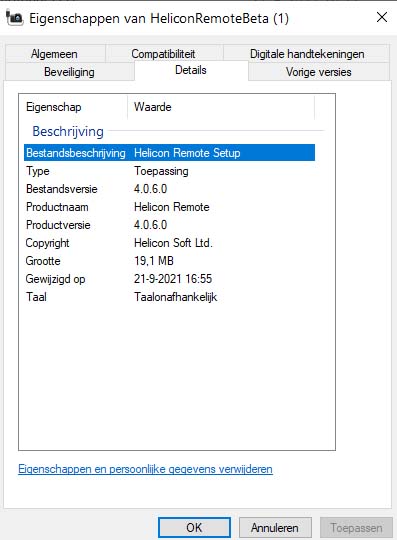Select the Productversie property row
This screenshot has width=397, height=540.
click(x=169, y=225)
